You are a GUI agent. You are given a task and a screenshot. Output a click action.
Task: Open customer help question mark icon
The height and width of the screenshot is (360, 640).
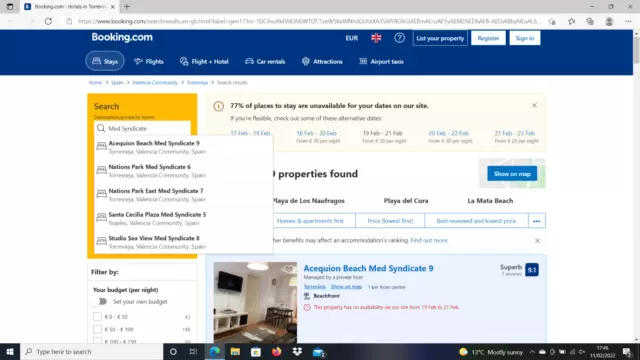399,38
